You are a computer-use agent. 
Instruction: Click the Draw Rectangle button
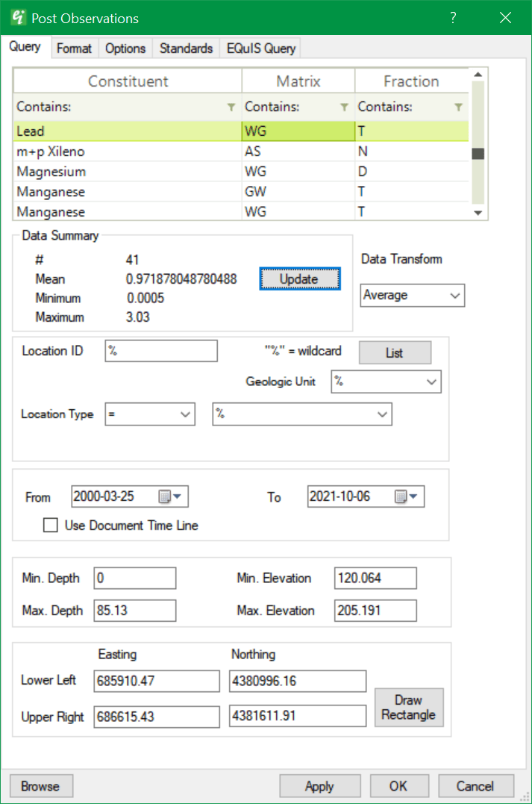tap(408, 707)
